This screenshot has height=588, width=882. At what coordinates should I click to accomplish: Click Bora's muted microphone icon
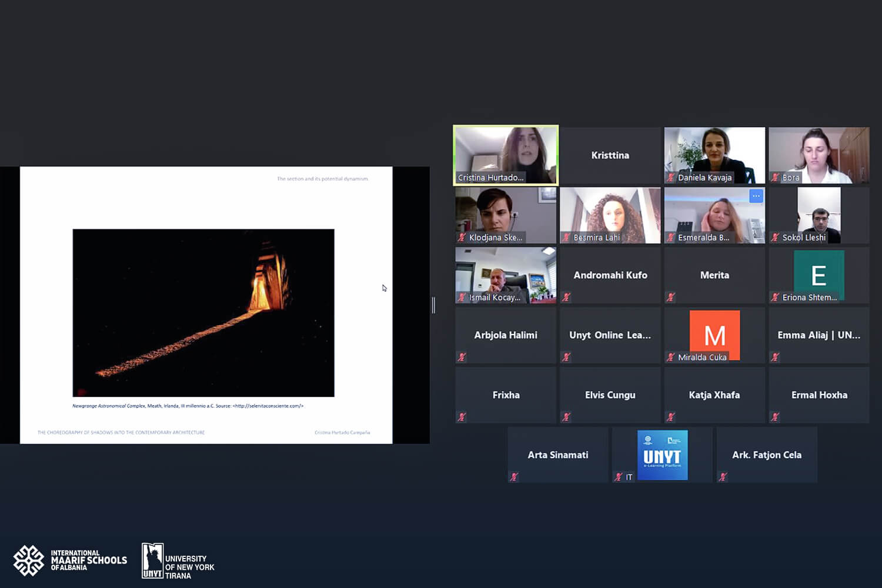pos(775,178)
